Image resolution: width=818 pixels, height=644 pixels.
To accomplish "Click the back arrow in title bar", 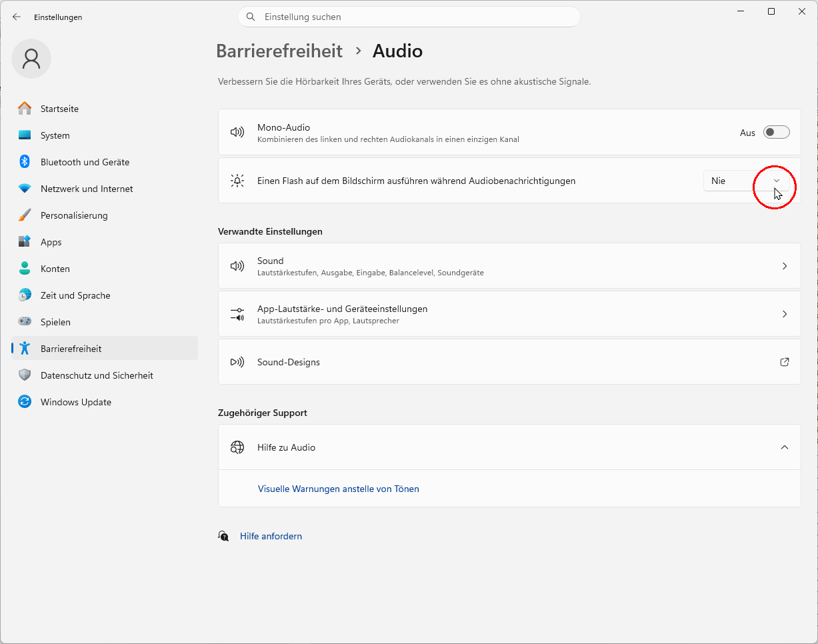I will pos(17,17).
